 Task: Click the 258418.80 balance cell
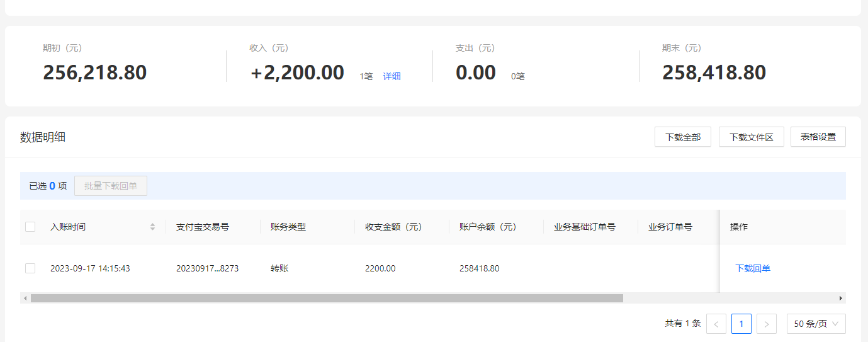coord(480,268)
